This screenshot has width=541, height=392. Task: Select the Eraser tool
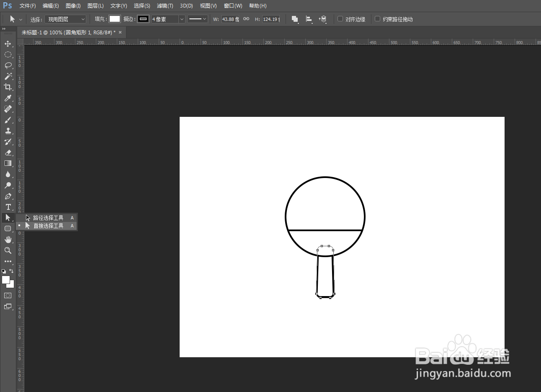point(8,152)
